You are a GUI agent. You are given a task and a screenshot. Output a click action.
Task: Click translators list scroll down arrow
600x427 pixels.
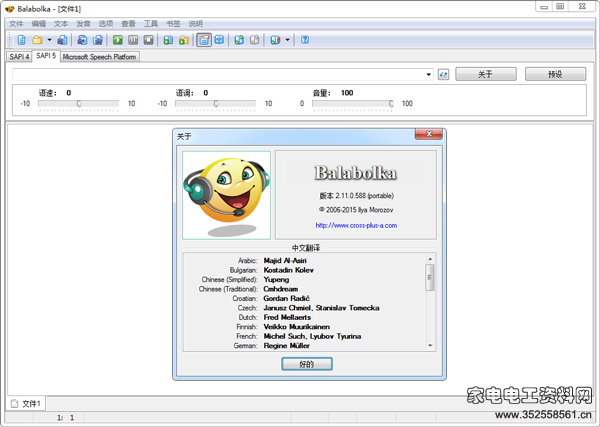pyautogui.click(x=430, y=346)
